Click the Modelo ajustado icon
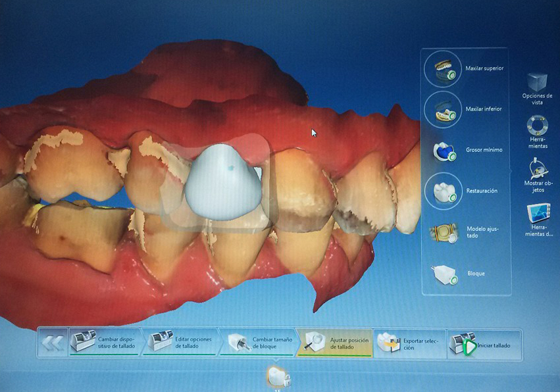Image resolution: width=560 pixels, height=392 pixels. tap(443, 232)
